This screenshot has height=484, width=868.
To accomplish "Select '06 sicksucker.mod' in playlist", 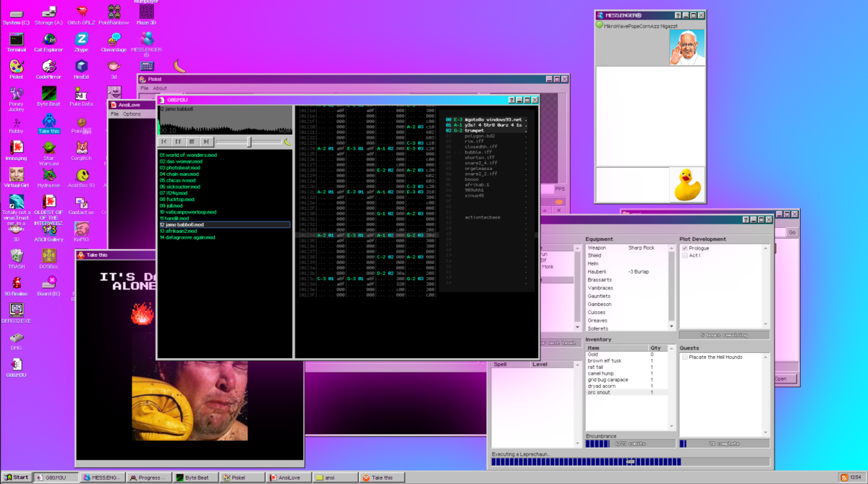I will coord(224,187).
